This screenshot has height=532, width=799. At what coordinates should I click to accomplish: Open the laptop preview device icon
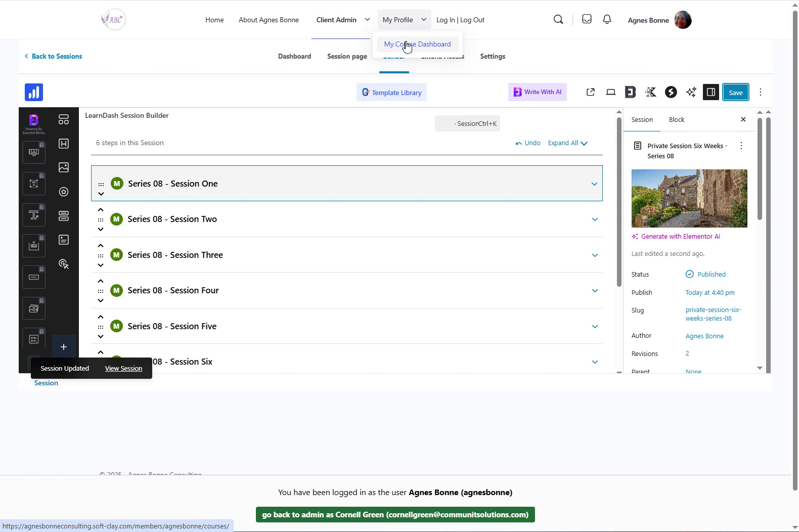610,92
